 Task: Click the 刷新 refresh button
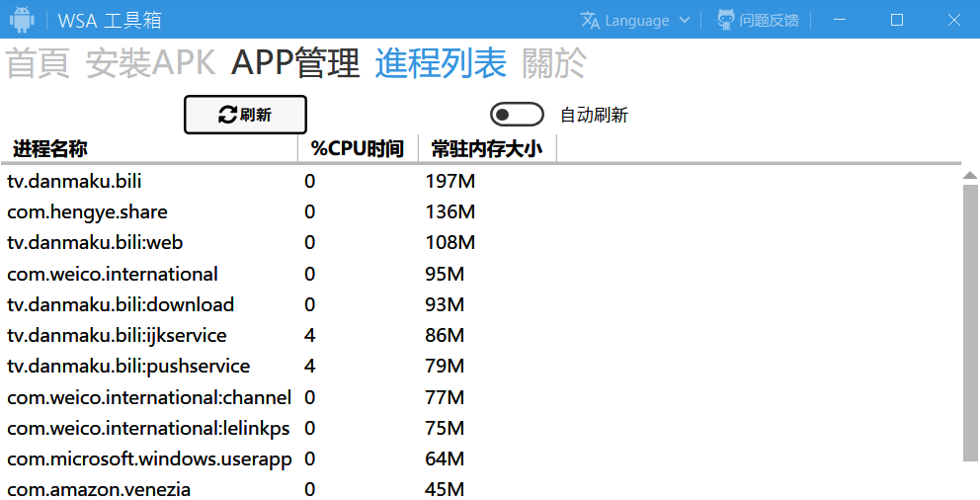tap(245, 115)
